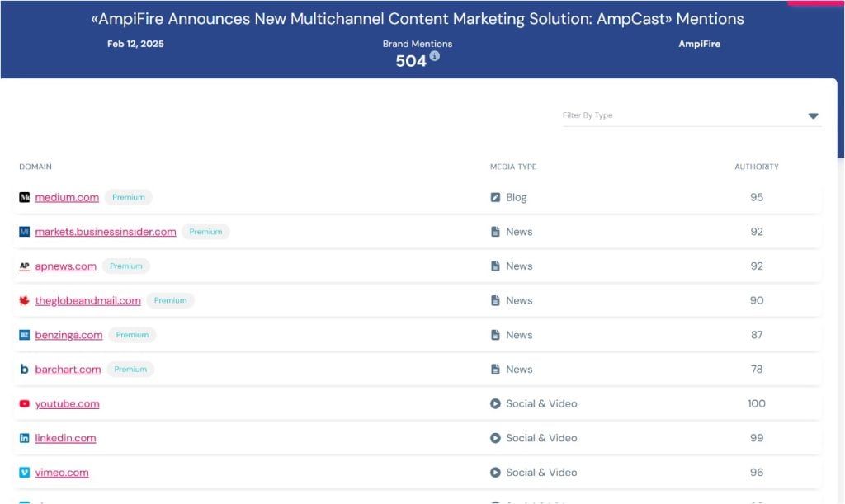Image resolution: width=845 pixels, height=504 pixels.
Task: Click the LinkedIn favicon icon
Action: click(x=24, y=438)
